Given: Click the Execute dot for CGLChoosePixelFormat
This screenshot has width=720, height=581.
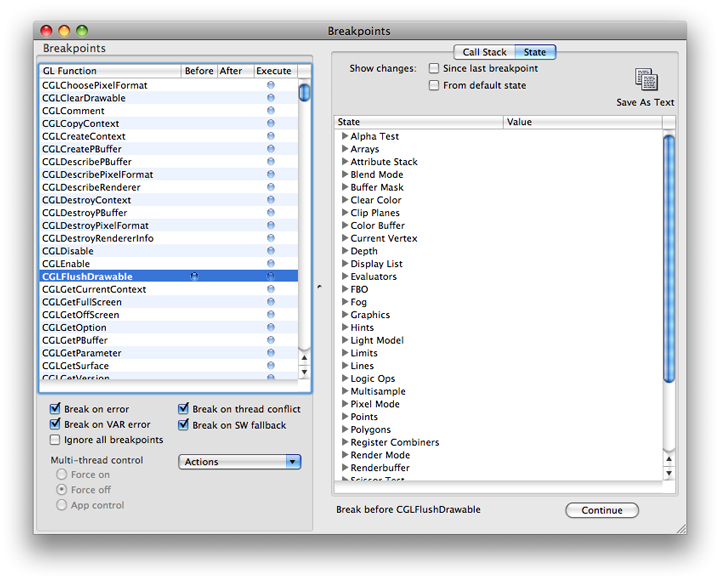Looking at the screenshot, I should (271, 85).
